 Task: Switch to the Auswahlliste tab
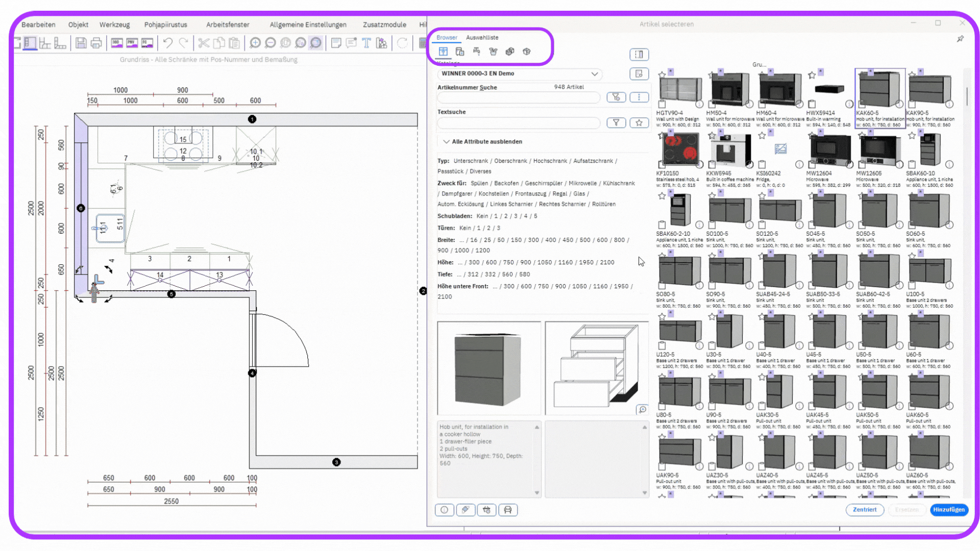pos(482,38)
